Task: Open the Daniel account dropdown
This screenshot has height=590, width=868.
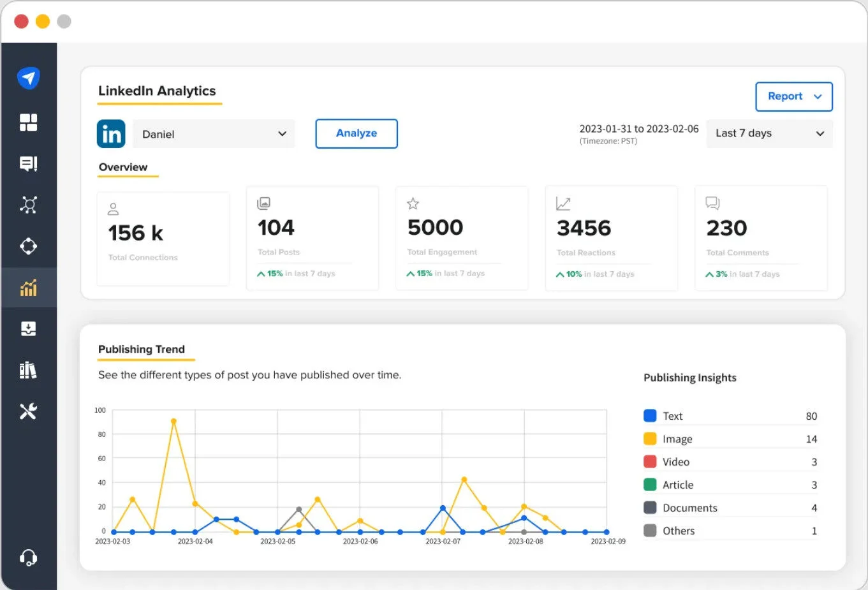Action: tap(214, 134)
